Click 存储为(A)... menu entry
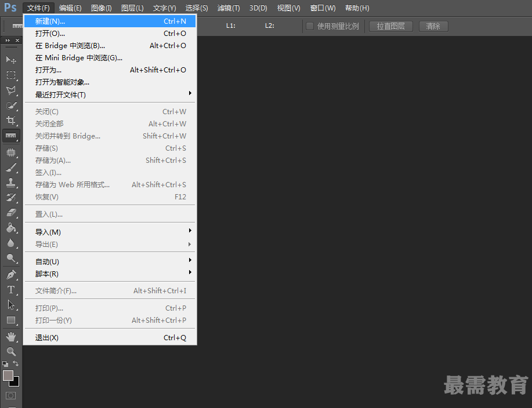 (x=110, y=161)
